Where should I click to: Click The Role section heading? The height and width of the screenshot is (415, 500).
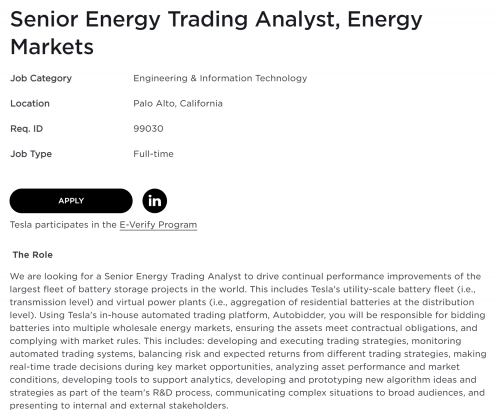33,255
